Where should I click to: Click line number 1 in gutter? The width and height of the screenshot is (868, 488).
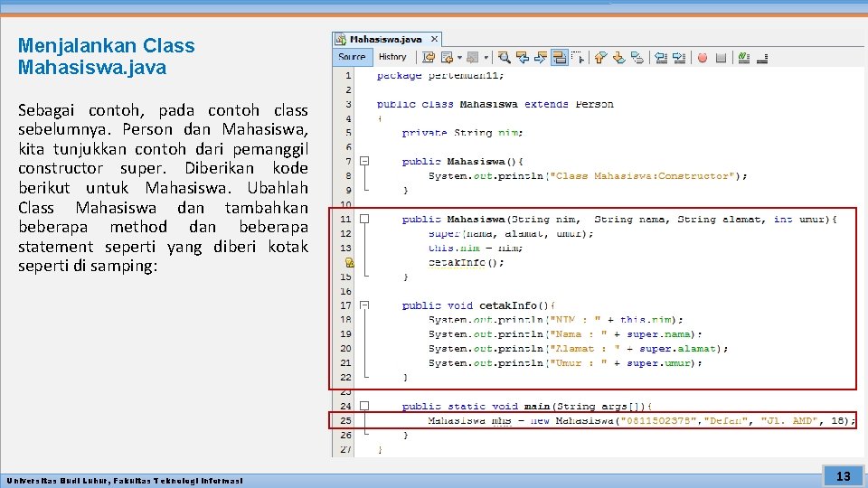pos(348,75)
